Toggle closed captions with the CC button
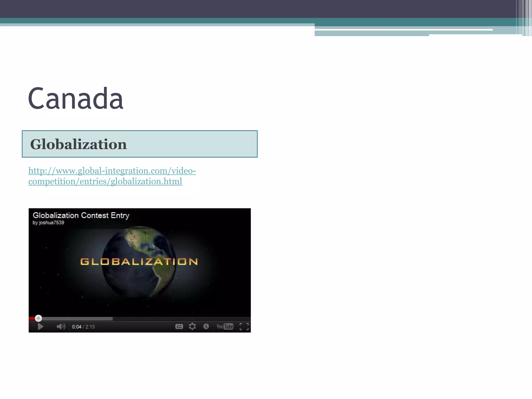The width and height of the screenshot is (532, 399). pyautogui.click(x=179, y=327)
